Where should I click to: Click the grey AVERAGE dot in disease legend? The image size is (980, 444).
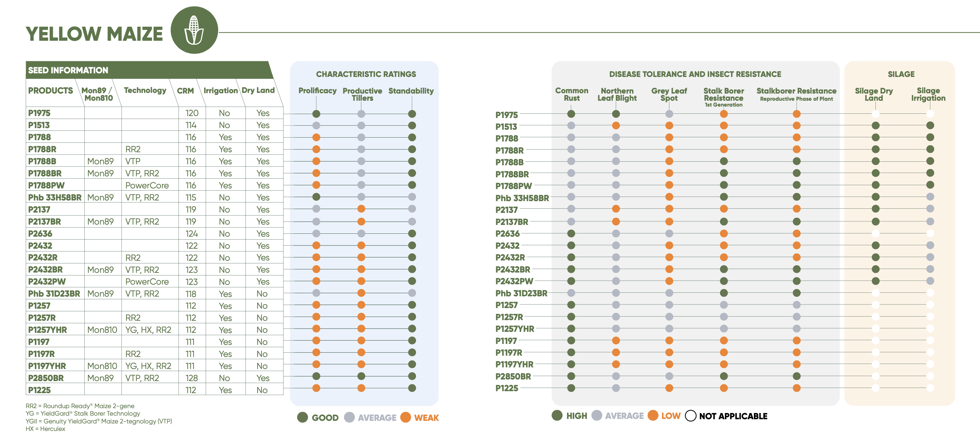point(597,415)
